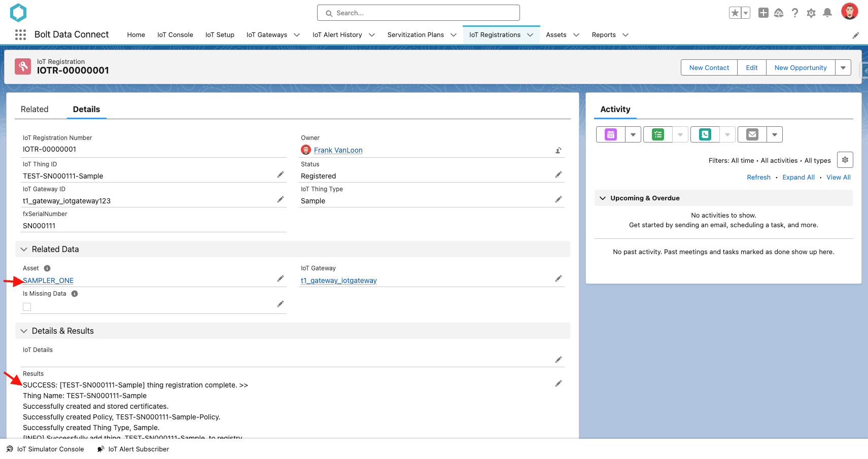This screenshot has height=459, width=868.
Task: Click the New Opportunity button
Action: [x=801, y=67]
